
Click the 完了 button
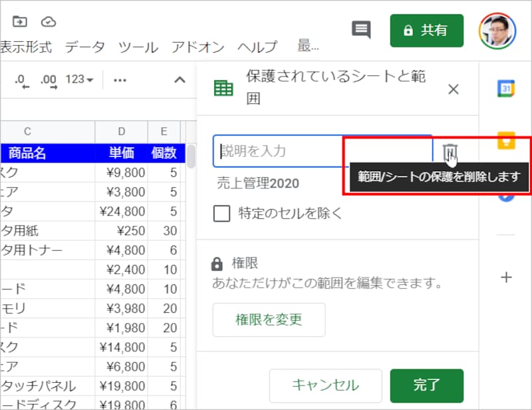pyautogui.click(x=427, y=386)
